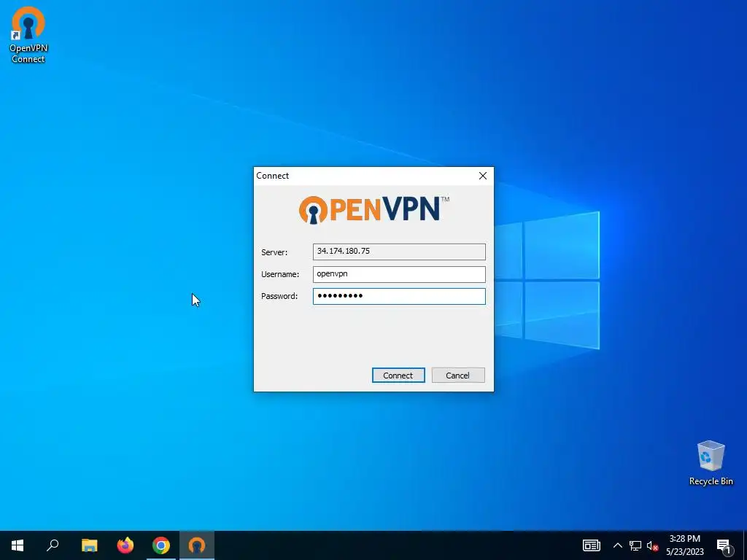Launch Google Chrome from taskbar
Viewport: 747px width, 560px height.
(161, 545)
